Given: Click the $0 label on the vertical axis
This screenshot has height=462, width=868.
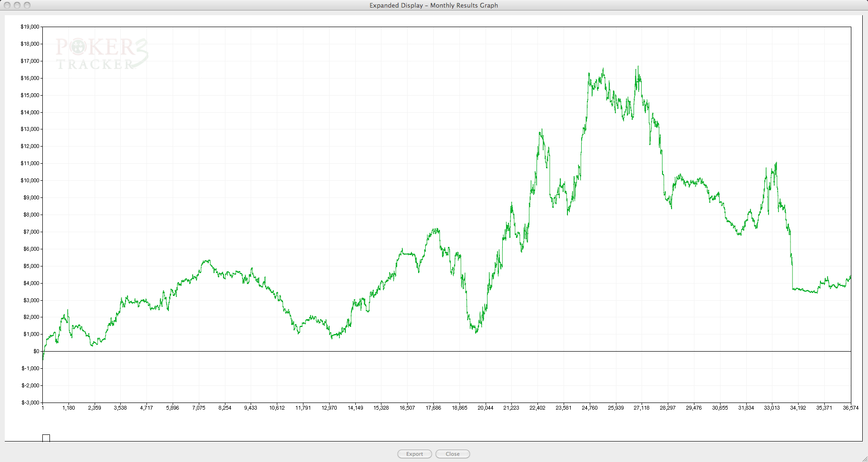Looking at the screenshot, I should pyautogui.click(x=36, y=351).
